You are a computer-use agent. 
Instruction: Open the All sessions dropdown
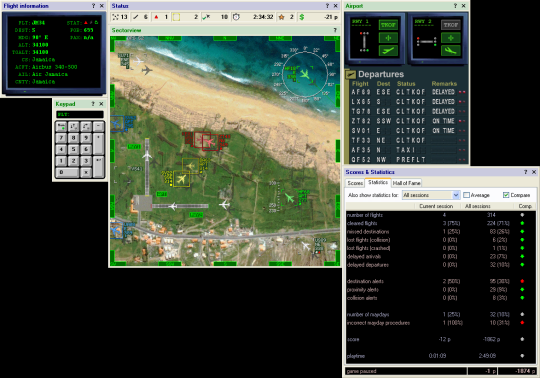pos(456,195)
